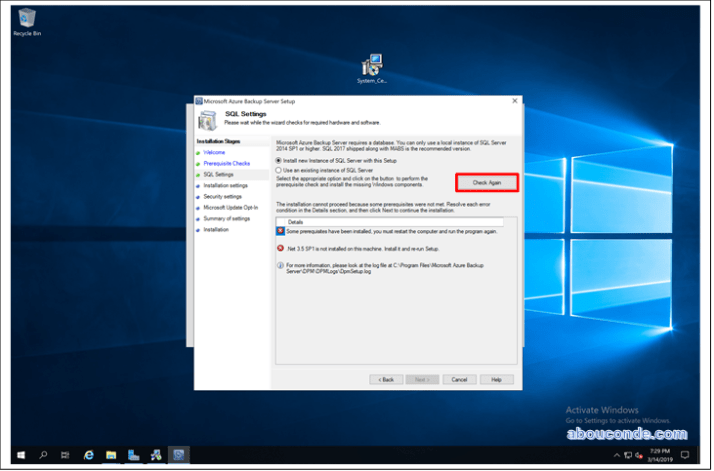
Task: Click the Help button
Action: (497, 379)
